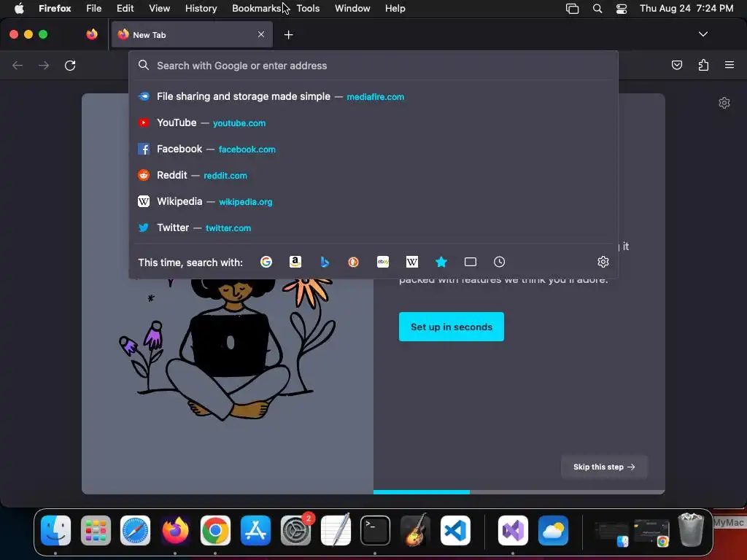Open Visual Studio Code from dock
The width and height of the screenshot is (747, 560).
pos(455,531)
